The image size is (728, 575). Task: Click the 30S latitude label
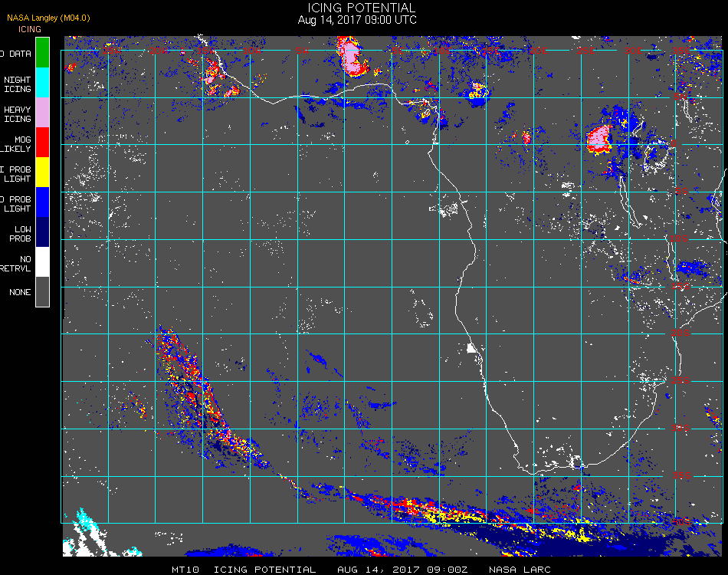680,428
